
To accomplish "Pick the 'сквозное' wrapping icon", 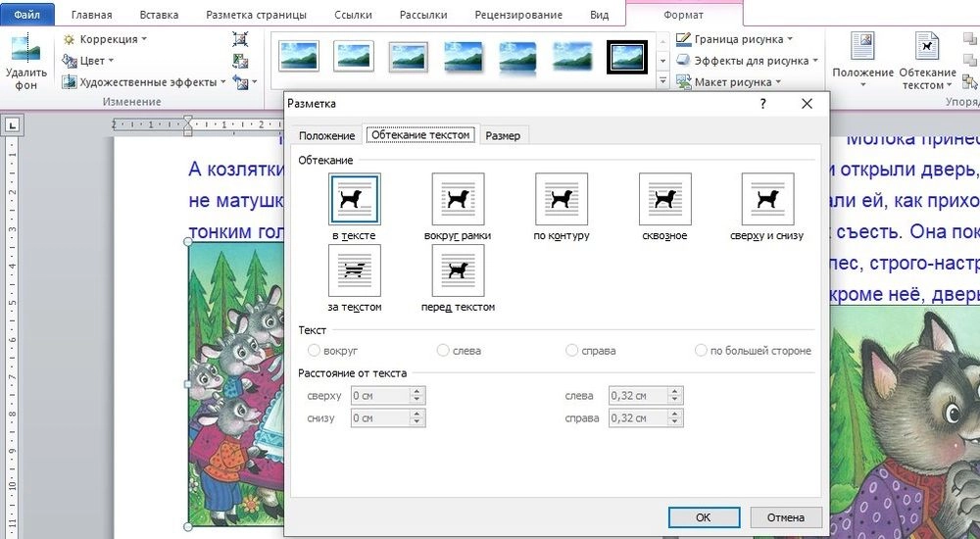I will tap(664, 200).
